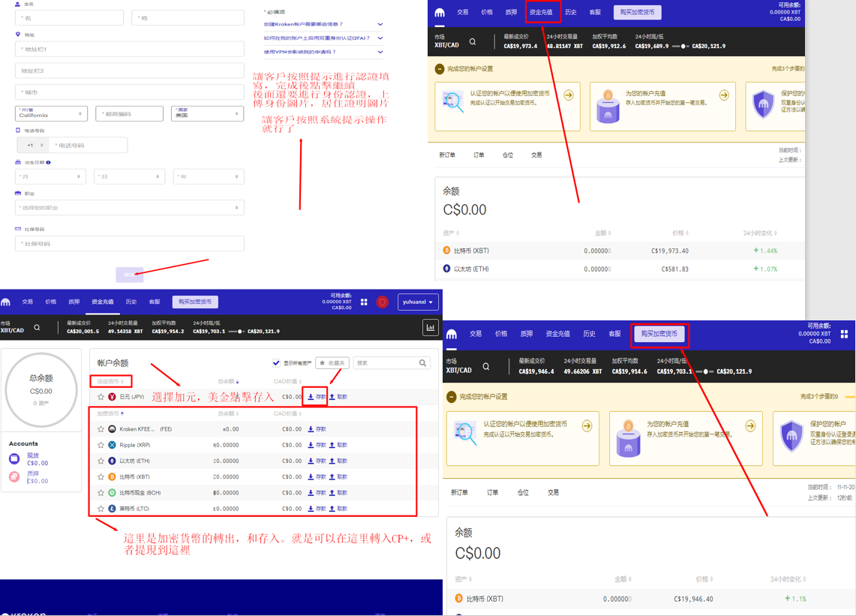Click the magnifier in the 搜索 box
Screen dimensions: 856x616
click(423, 363)
